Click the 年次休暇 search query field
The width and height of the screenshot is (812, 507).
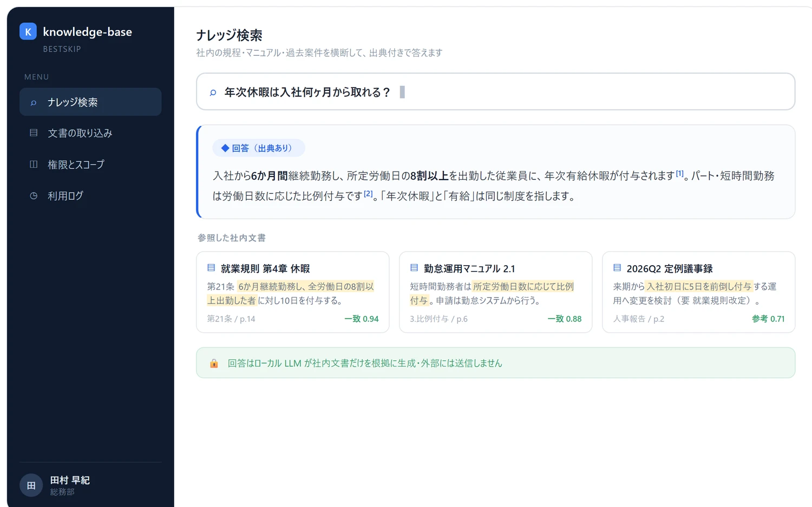(495, 91)
